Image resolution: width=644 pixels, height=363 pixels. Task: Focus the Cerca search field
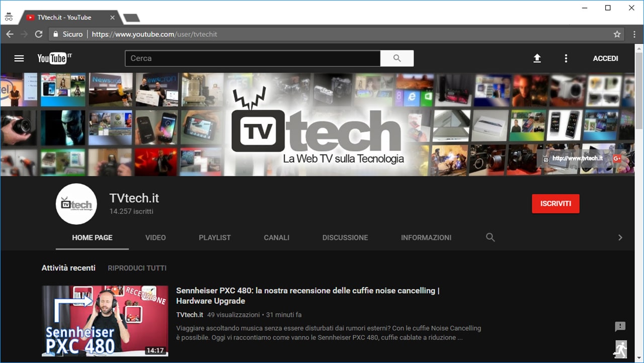pos(253,58)
